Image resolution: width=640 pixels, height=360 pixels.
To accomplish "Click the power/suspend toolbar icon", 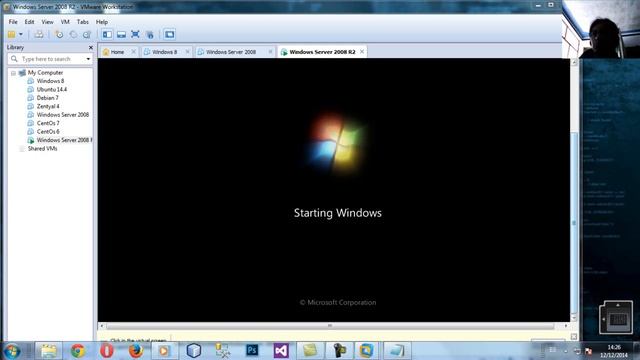I will [x=11, y=35].
